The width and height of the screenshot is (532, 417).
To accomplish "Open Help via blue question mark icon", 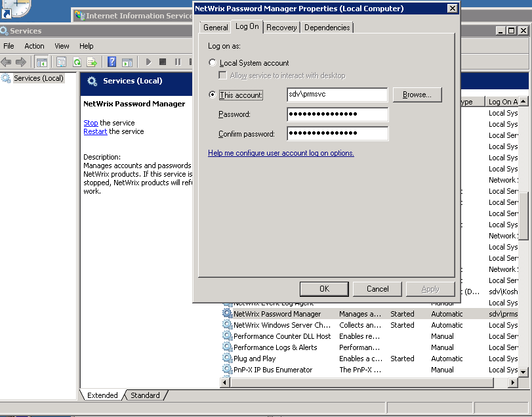I will 112,62.
